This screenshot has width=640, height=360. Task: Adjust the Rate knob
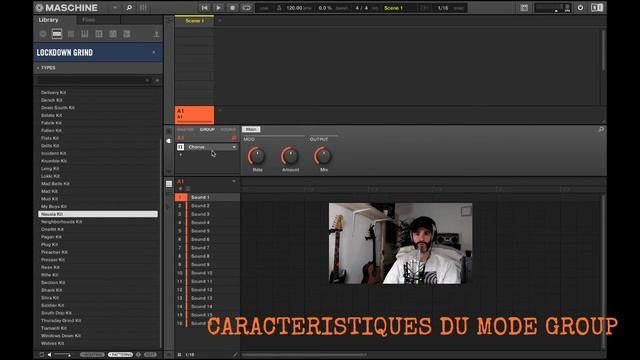257,156
